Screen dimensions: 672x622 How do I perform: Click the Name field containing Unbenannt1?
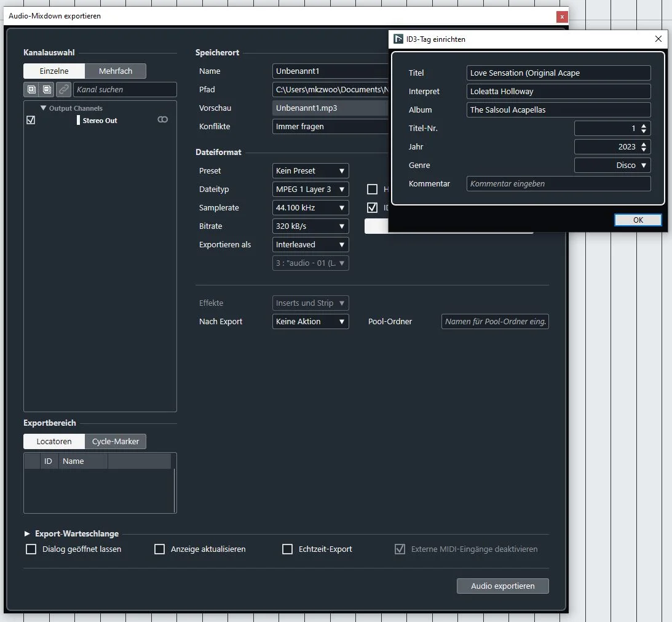coord(330,71)
